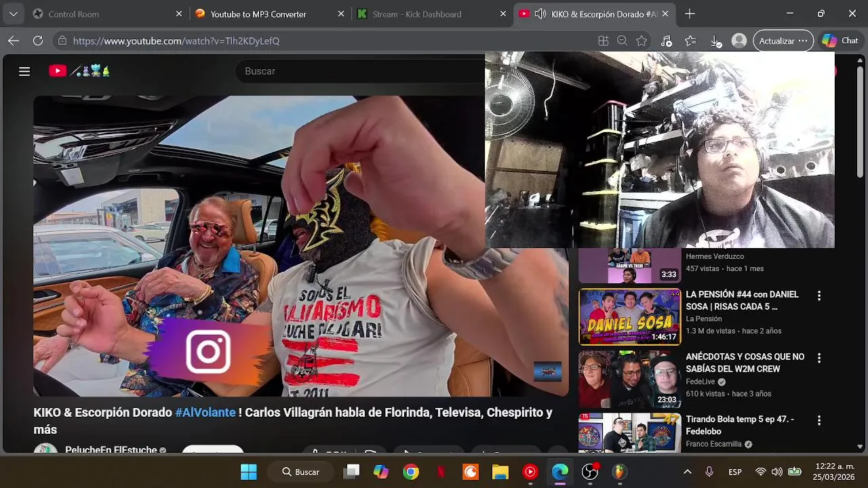The width and height of the screenshot is (868, 488).
Task: Open LA PENSIÓN #44 con DANIEL SOSA title
Action: coord(742,300)
